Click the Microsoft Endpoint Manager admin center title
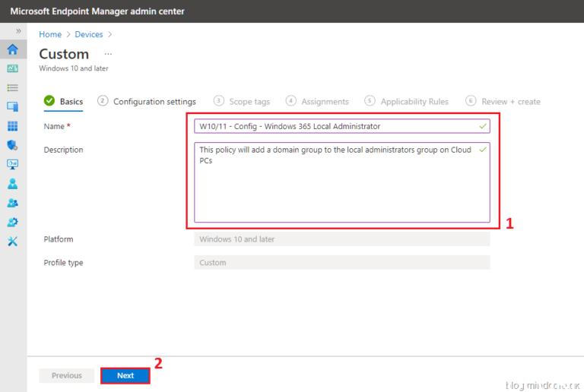 point(97,11)
